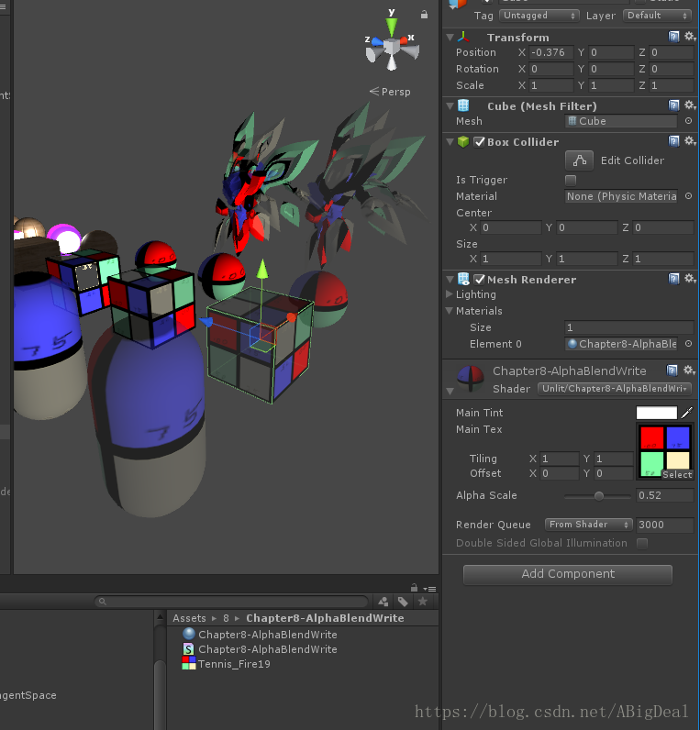Open Project search by label filter
Image resolution: width=700 pixels, height=730 pixels.
point(403,602)
